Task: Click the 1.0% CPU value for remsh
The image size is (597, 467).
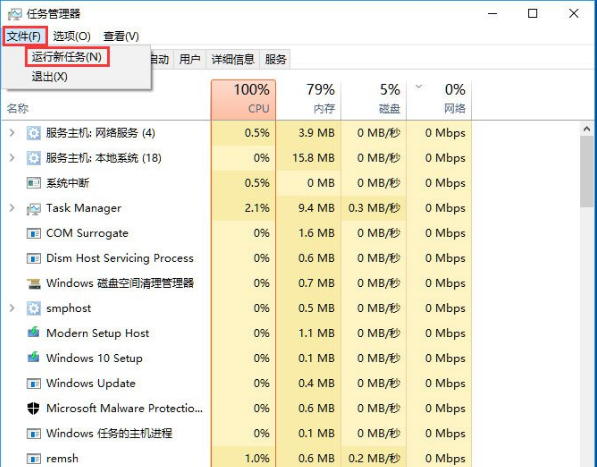Action: click(257, 458)
